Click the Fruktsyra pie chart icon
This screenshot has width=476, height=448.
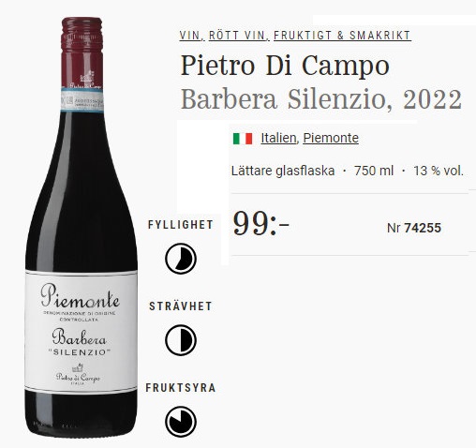[181, 422]
